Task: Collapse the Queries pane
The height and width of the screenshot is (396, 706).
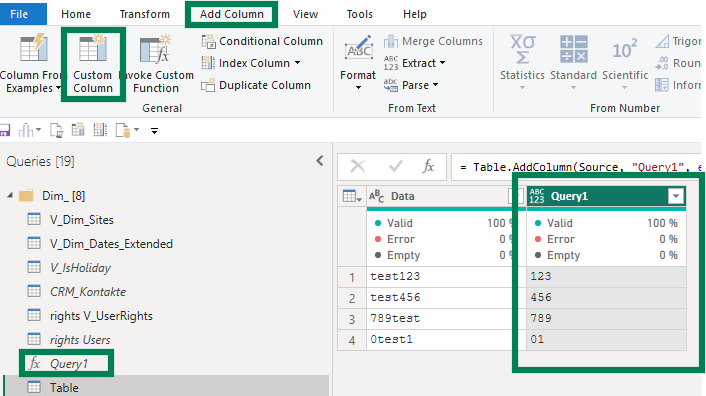Action: [x=320, y=161]
